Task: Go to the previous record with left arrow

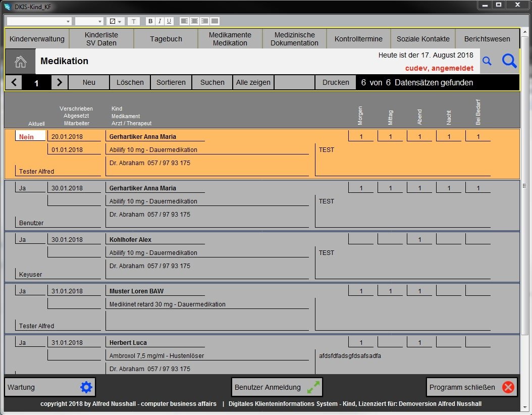Action: tap(14, 82)
